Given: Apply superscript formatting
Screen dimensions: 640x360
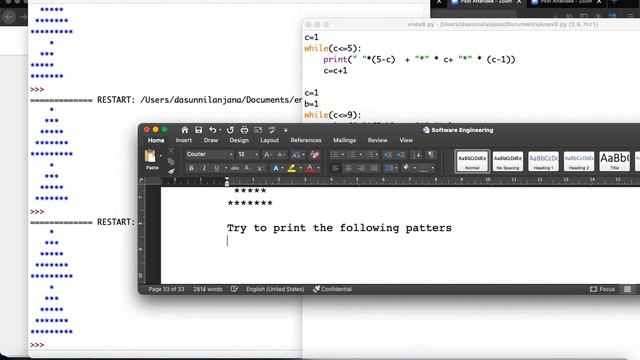Looking at the screenshot, I should pyautogui.click(x=260, y=168).
